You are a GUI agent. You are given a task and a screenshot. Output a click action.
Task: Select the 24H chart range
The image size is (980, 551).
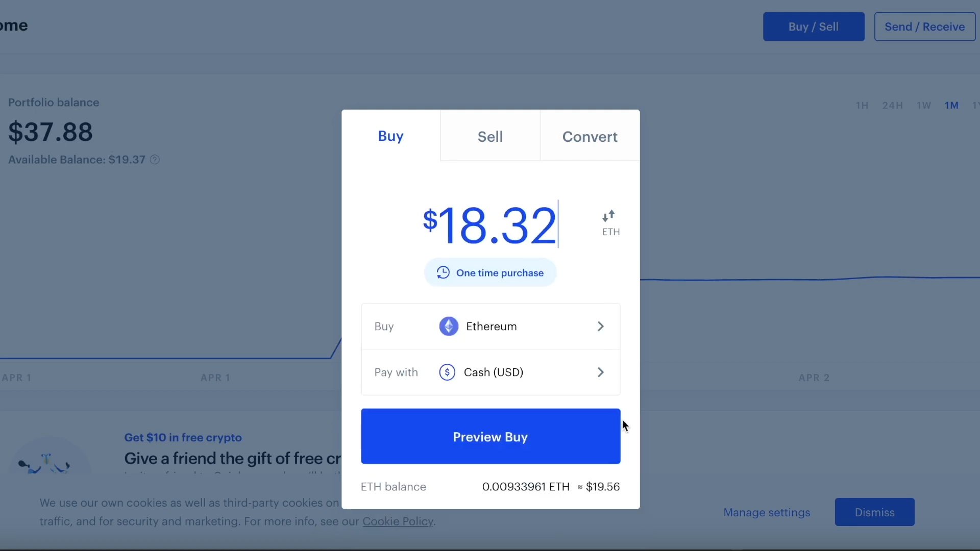point(892,106)
